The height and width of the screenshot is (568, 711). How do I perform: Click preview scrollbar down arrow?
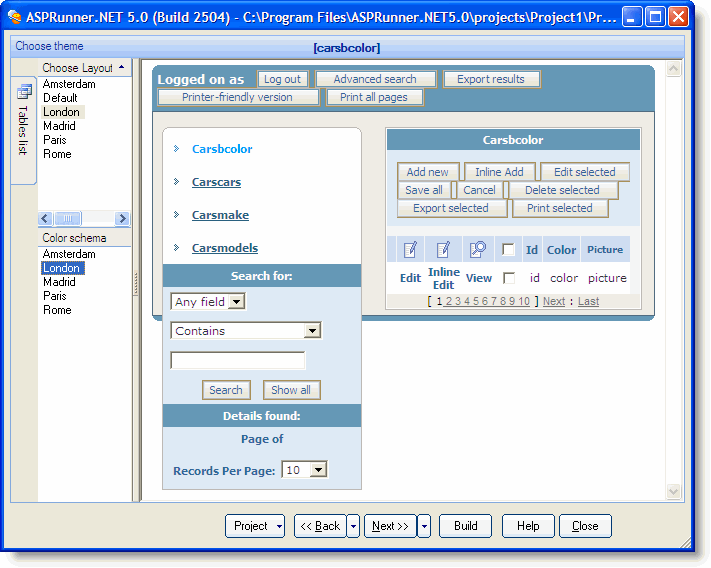point(673,491)
